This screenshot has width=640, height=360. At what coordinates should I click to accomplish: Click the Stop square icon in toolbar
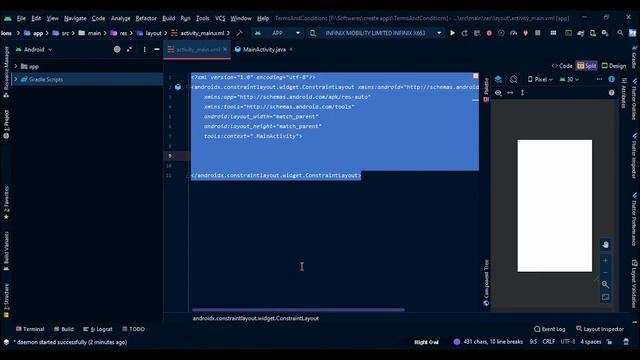click(x=538, y=33)
